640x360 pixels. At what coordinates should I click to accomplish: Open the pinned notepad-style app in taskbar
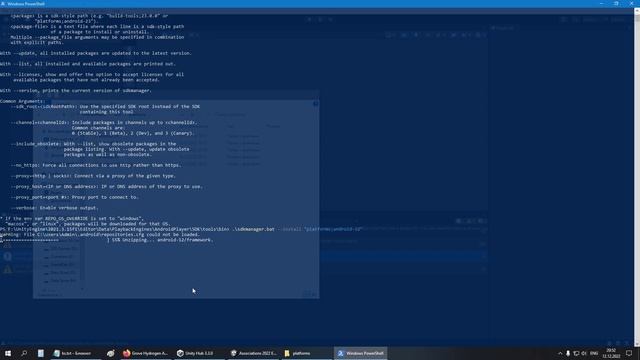[x=40, y=353]
